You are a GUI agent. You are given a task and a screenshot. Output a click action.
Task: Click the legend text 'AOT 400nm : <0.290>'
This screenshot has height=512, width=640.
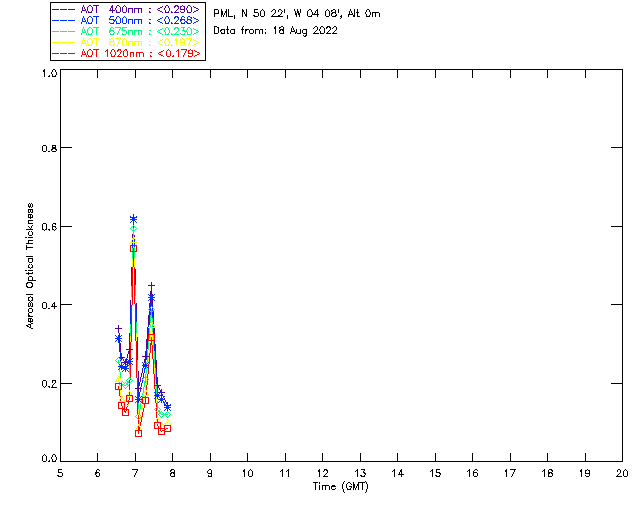(140, 9)
